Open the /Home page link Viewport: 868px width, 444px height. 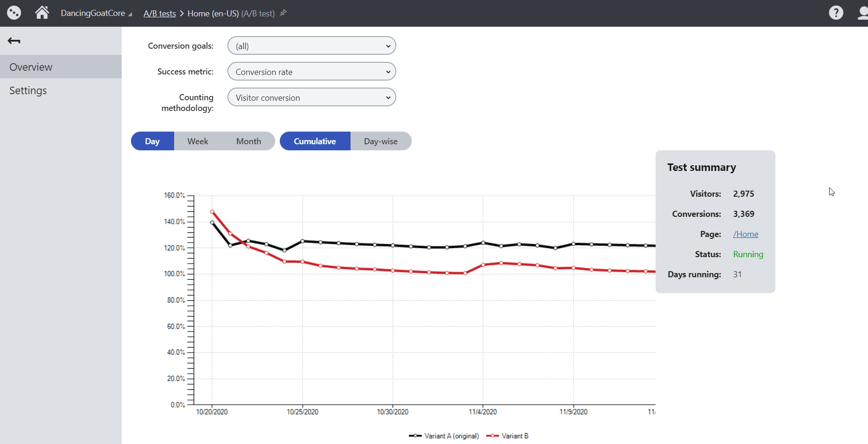[745, 234]
